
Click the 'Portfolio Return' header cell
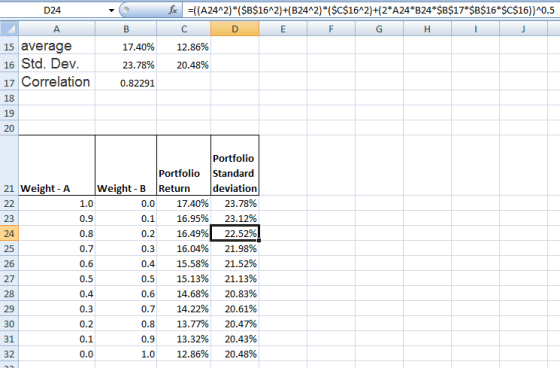point(184,165)
